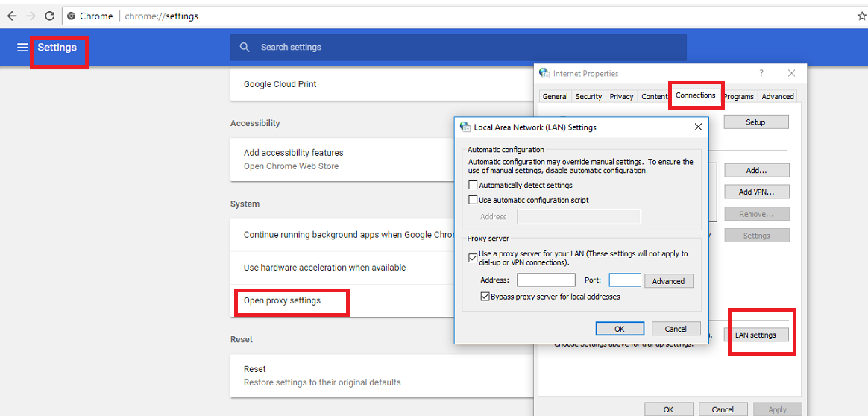Click OK in Internet Properties window
The height and width of the screenshot is (416, 868).
pyautogui.click(x=668, y=409)
